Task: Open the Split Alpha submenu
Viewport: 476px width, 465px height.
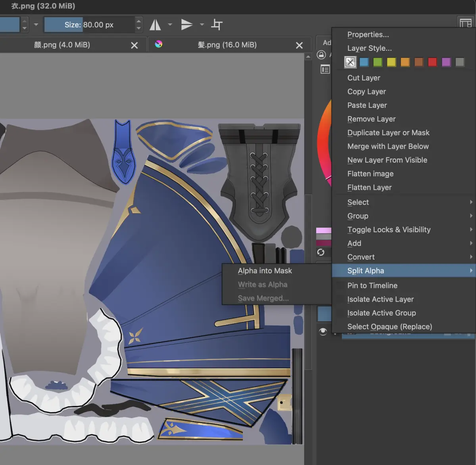Action: coord(403,271)
